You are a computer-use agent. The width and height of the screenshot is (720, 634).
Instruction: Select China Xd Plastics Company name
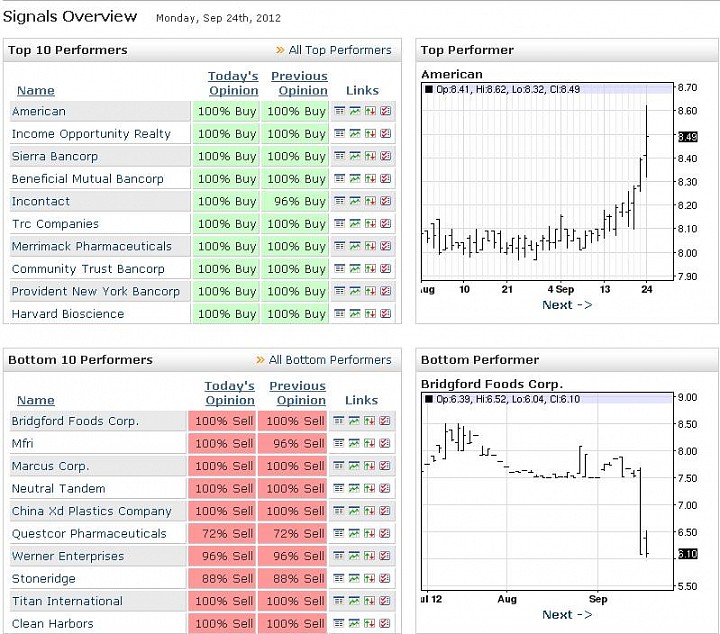pyautogui.click(x=92, y=511)
